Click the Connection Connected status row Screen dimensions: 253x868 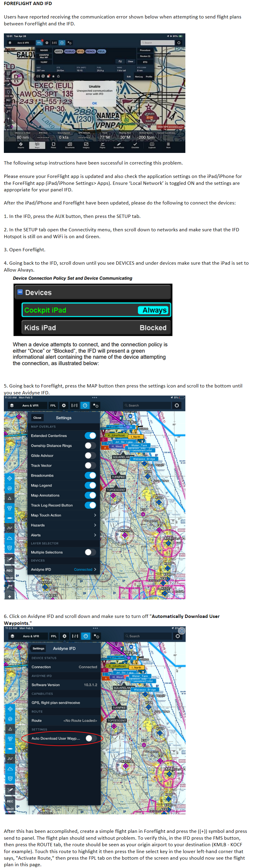(64, 667)
